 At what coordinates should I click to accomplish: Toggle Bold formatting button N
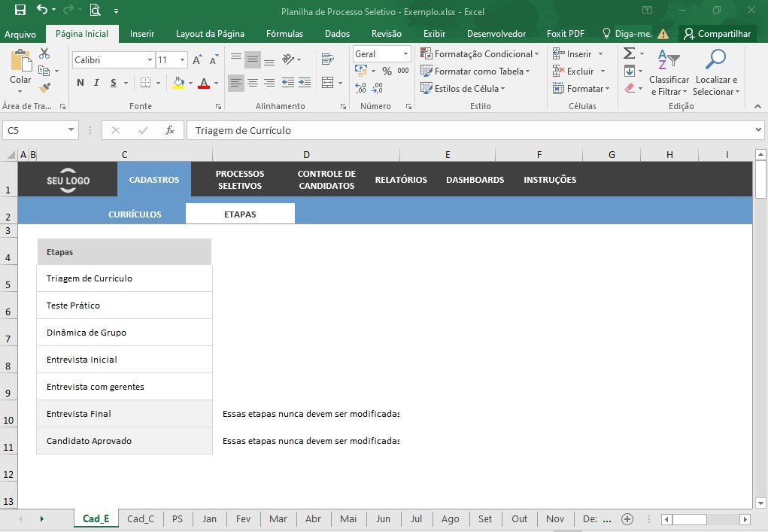[x=80, y=83]
